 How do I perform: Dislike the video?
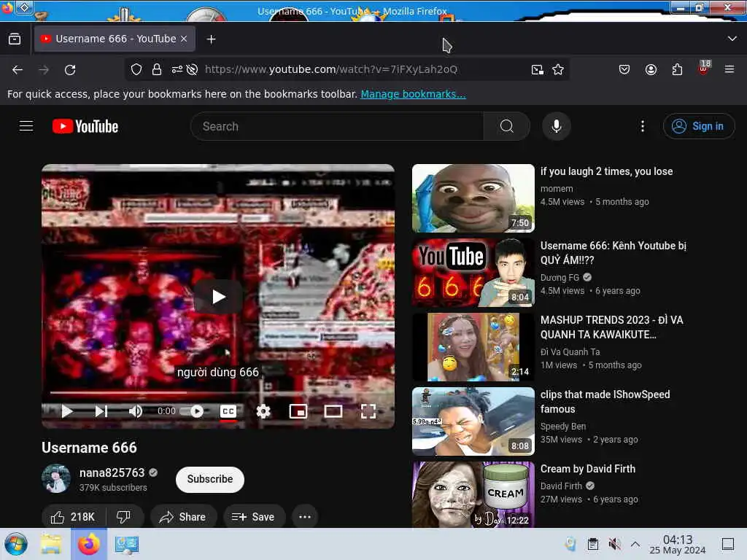coord(124,517)
